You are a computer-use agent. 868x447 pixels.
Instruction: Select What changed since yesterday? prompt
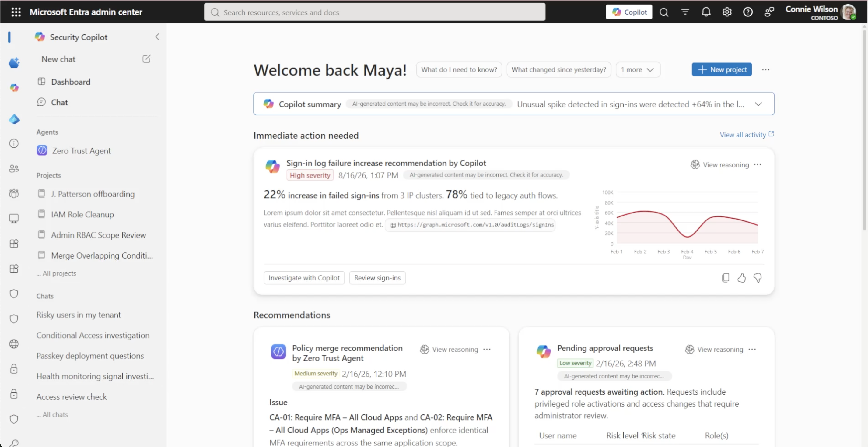tap(558, 69)
